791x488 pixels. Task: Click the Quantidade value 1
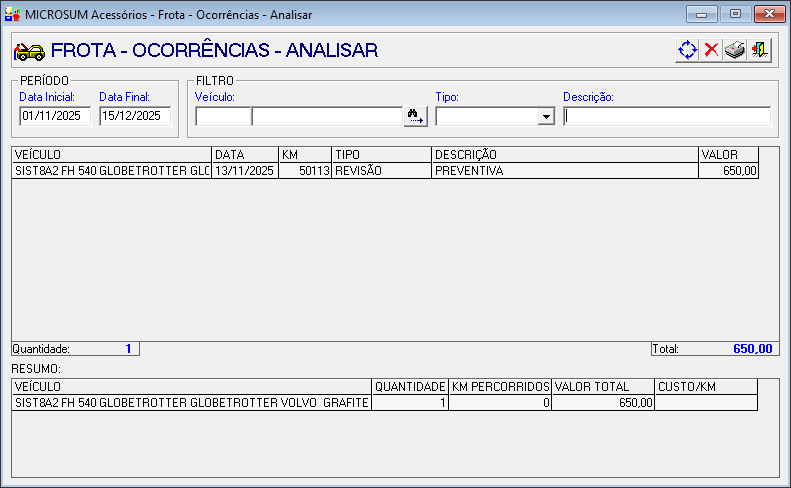tap(128, 349)
